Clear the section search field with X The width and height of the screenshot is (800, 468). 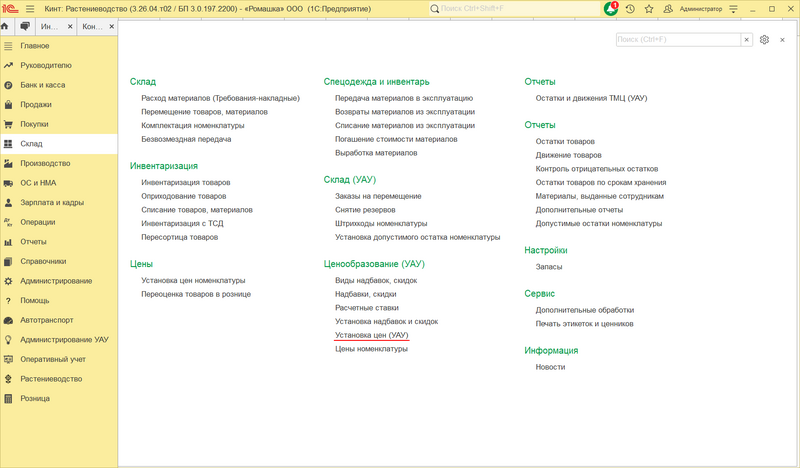click(746, 39)
